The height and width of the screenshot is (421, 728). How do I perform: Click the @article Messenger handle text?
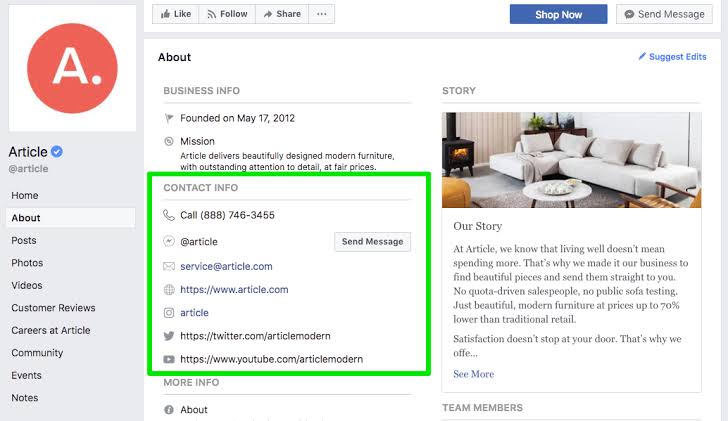199,242
